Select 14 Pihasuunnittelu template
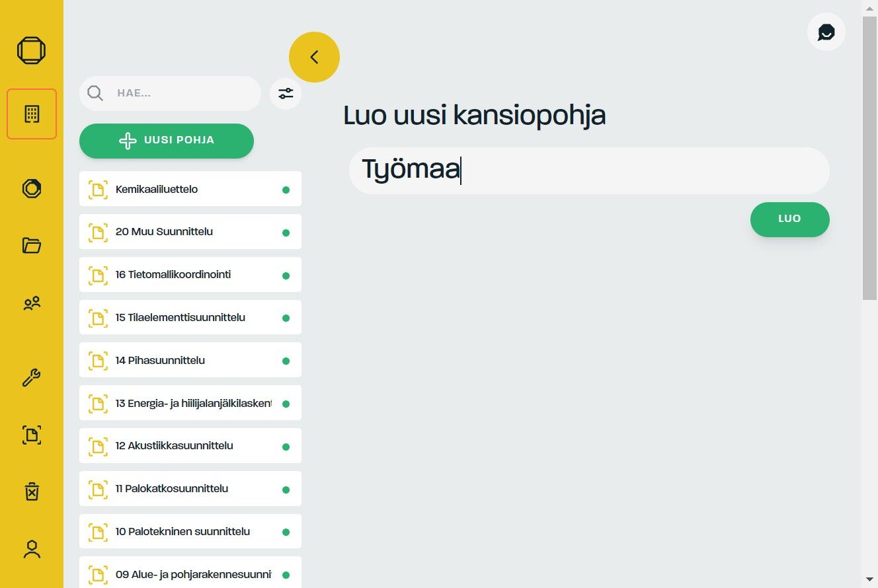The height and width of the screenshot is (588, 878). (190, 360)
